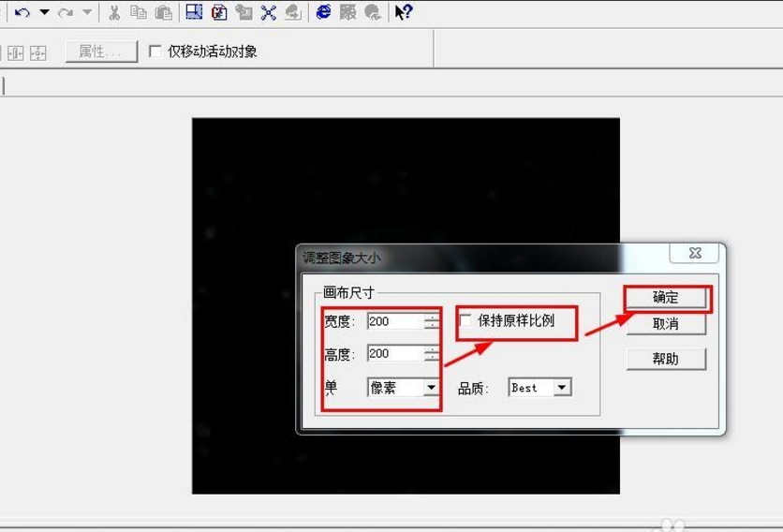Viewport: 783px width, 532px height.
Task: Click the Undo arrow icon
Action: tap(22, 12)
